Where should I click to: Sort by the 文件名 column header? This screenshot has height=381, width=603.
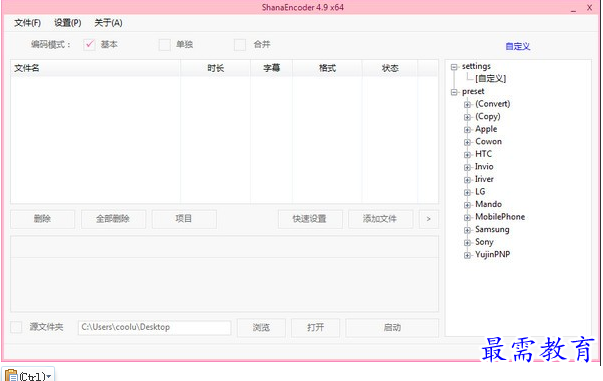pyautogui.click(x=95, y=68)
